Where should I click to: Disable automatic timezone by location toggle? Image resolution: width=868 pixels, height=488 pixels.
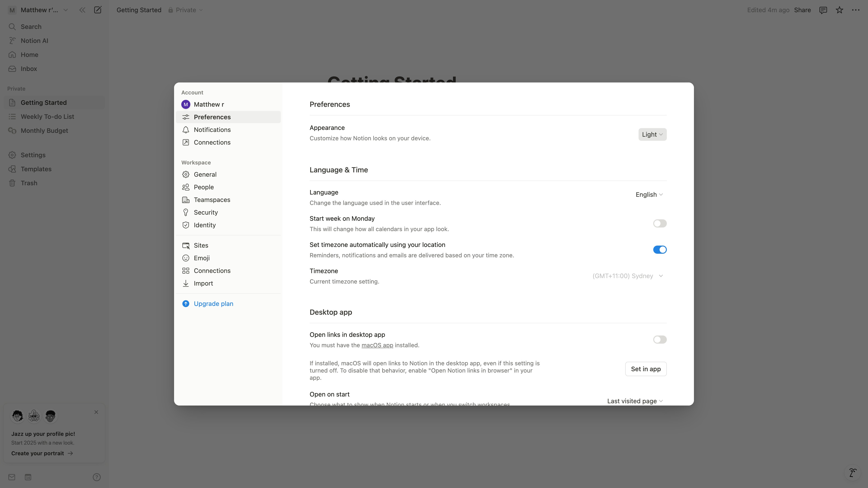660,250
